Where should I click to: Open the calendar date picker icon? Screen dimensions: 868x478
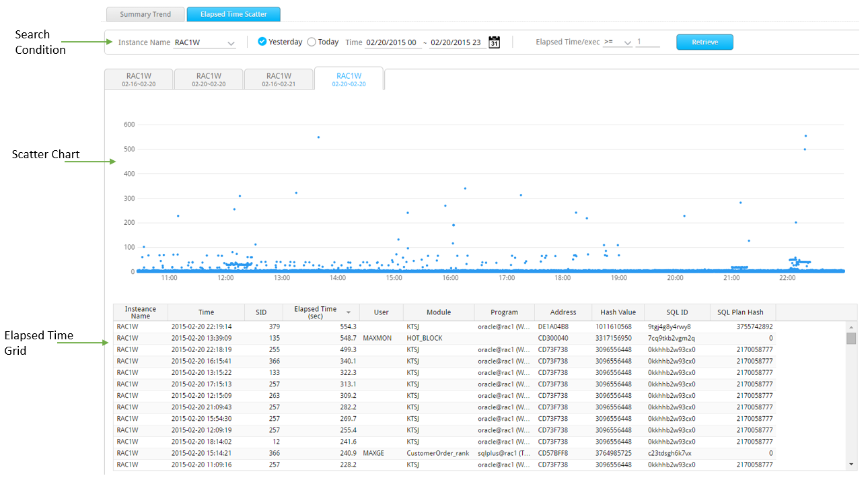point(494,42)
